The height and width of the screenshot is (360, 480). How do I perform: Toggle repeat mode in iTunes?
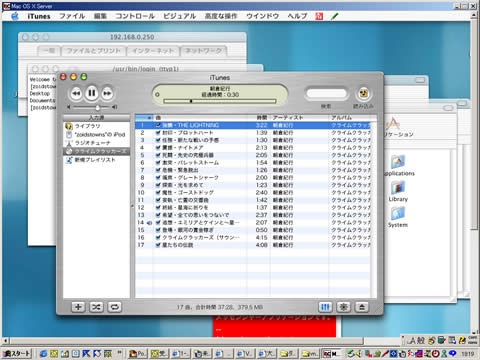pyautogui.click(x=114, y=307)
